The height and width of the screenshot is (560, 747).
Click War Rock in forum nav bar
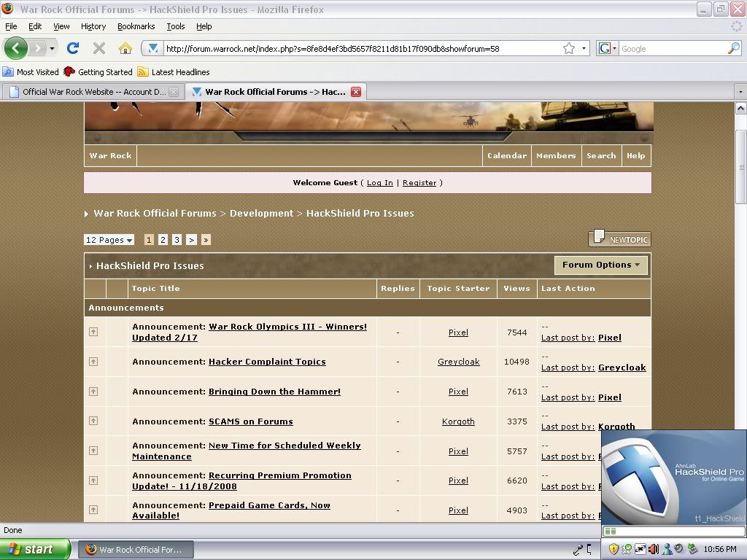pyautogui.click(x=111, y=156)
